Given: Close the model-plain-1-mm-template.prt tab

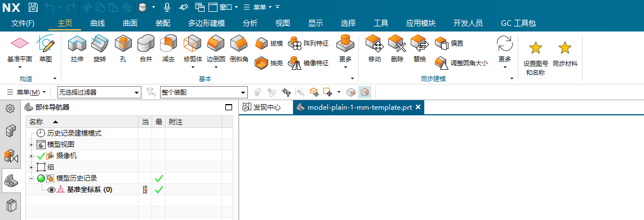Looking at the screenshot, I should point(418,107).
